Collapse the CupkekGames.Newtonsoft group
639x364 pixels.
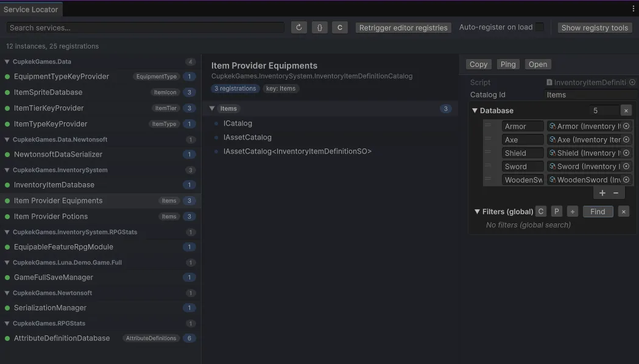(7, 293)
